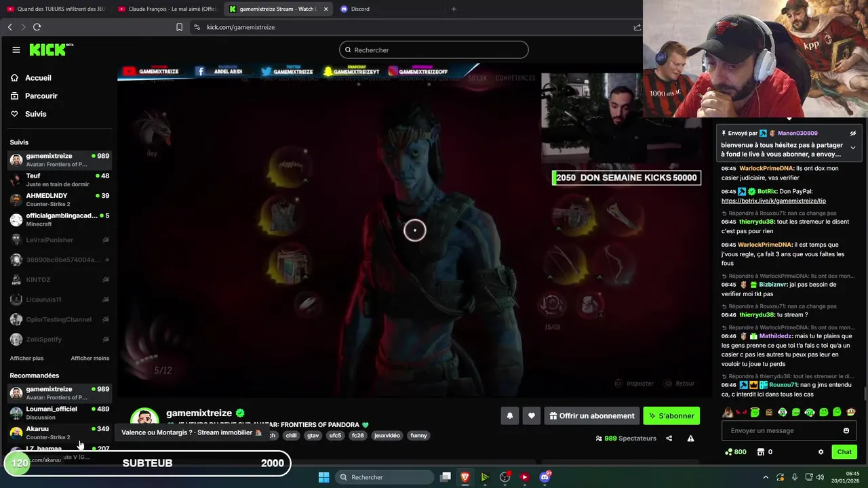868x488 pixels.
Task: Expand followed list with Afficher plus
Action: [x=26, y=358]
